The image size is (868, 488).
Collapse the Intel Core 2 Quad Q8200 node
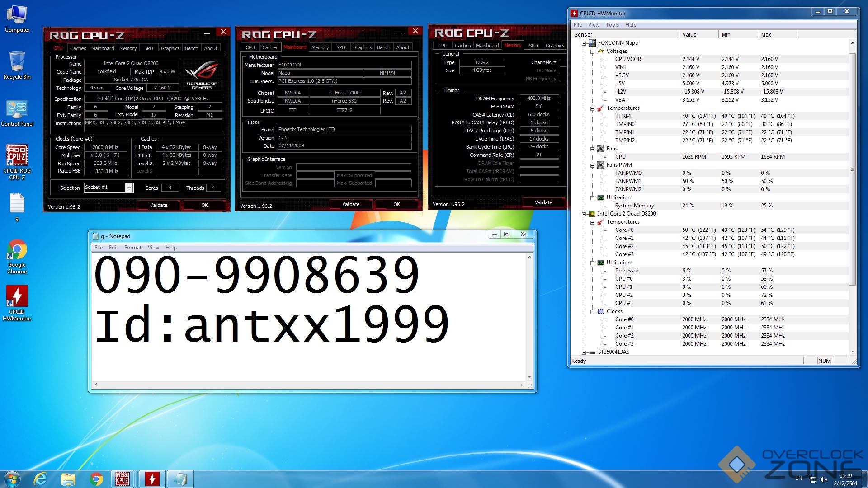tap(584, 214)
